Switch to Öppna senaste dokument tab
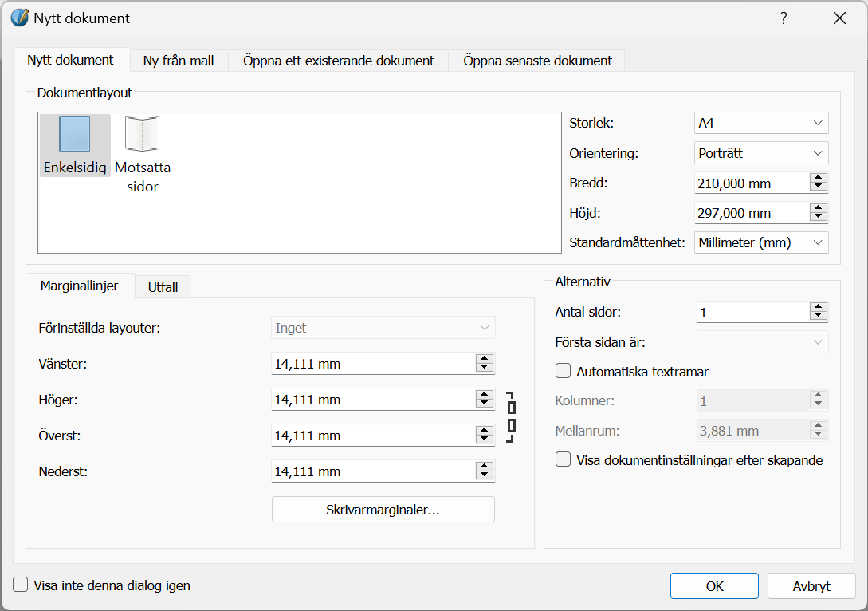868x611 pixels. [537, 61]
